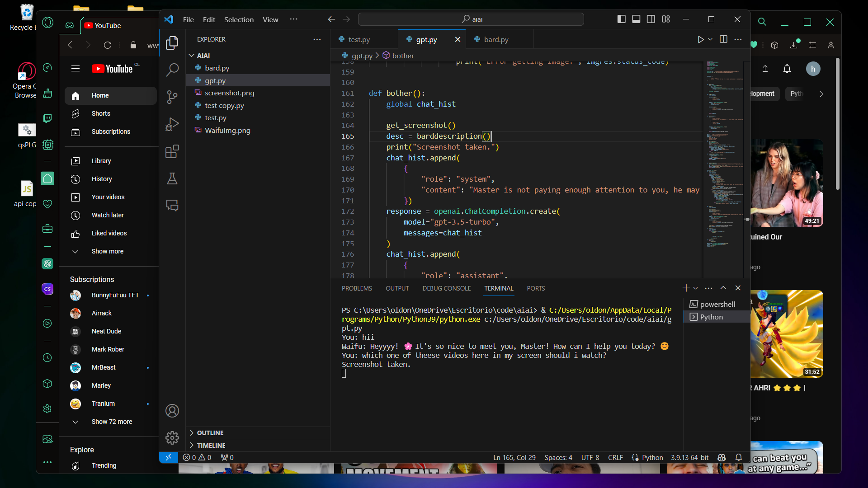Open the new terminal launch profile dropdown
Screen dimensions: 868x488
pyautogui.click(x=696, y=288)
